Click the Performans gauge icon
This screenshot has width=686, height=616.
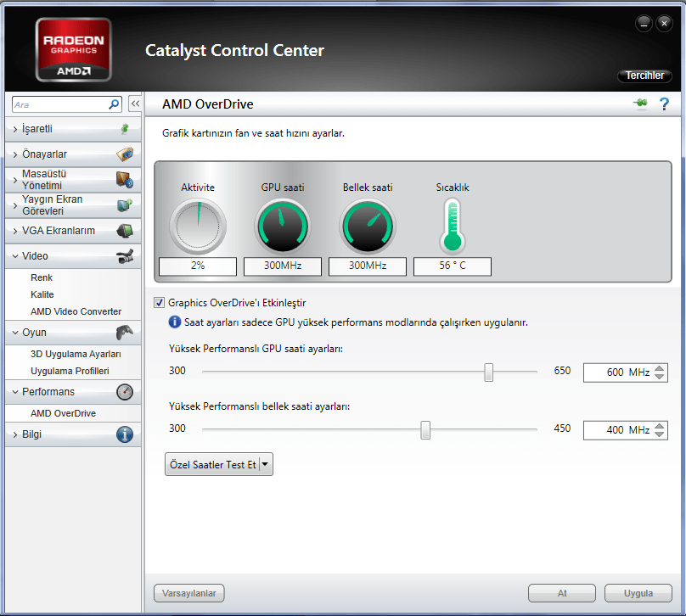[125, 392]
